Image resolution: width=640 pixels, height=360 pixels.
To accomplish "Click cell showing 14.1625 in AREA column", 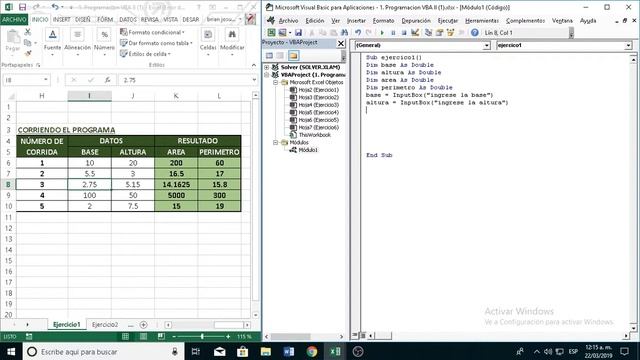I will point(176,184).
